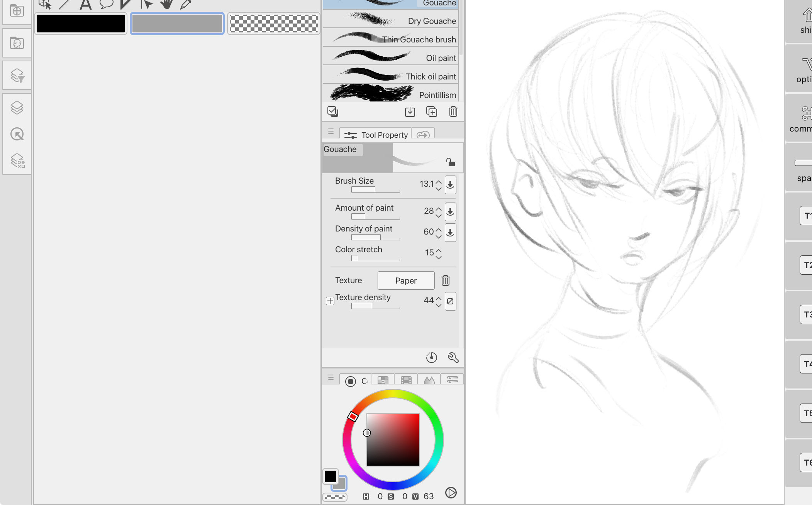
Task: Open Tool Property panel menu icon
Action: tap(331, 132)
